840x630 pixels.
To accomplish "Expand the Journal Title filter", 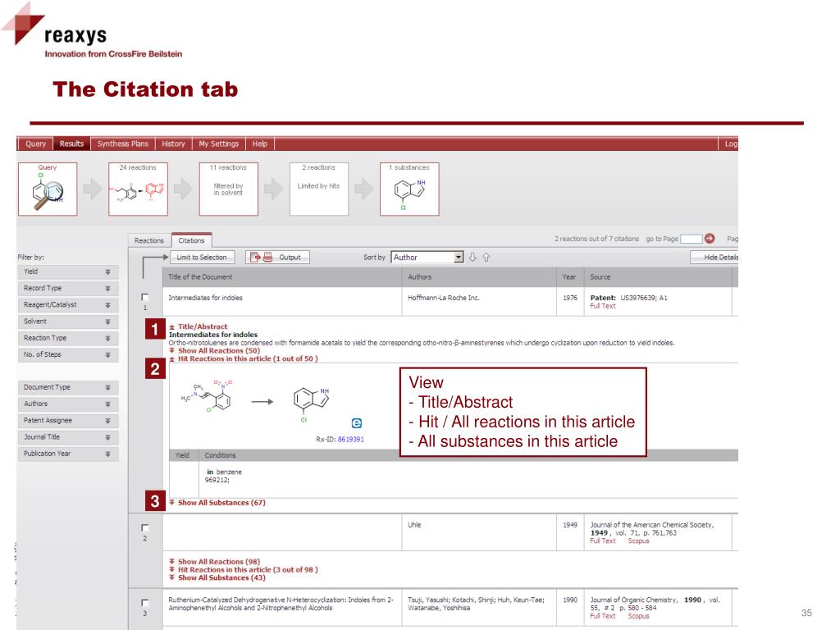I will 67,437.
